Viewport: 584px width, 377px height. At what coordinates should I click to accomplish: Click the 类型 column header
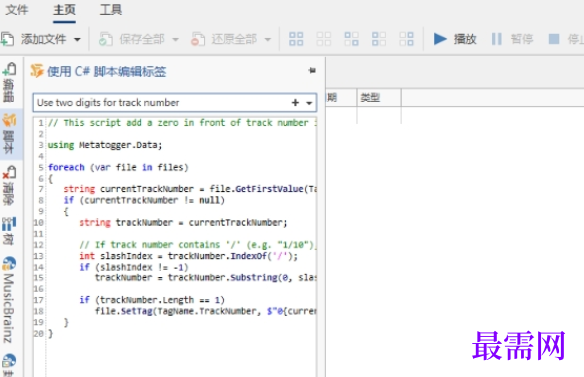click(x=379, y=98)
